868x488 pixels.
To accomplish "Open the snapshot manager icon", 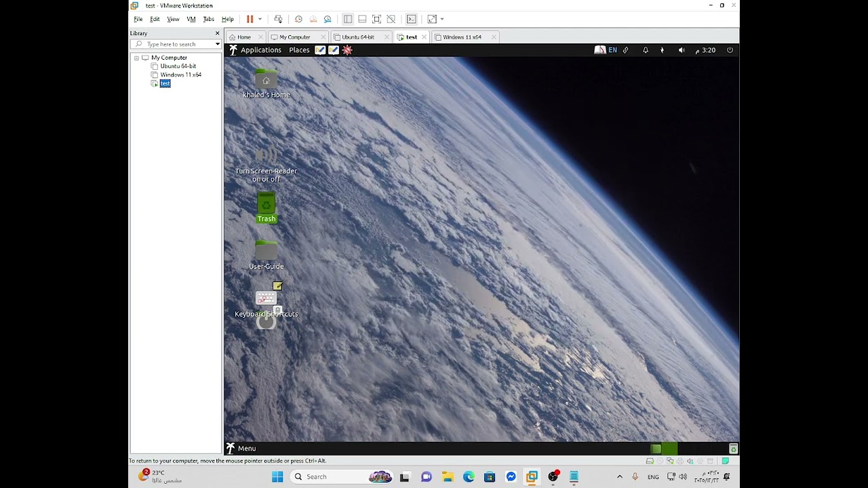I will pyautogui.click(x=328, y=19).
